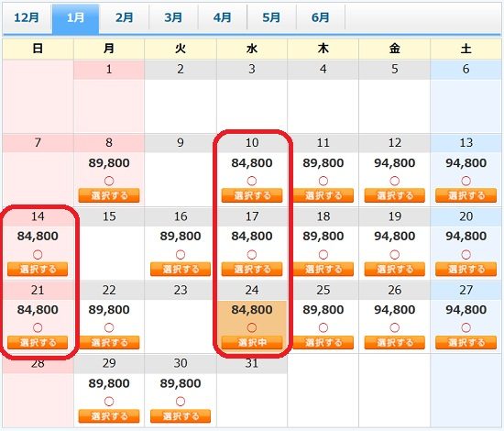This screenshot has width=504, height=431.
Task: Choose January 10 with 選択する button
Action: (x=252, y=195)
